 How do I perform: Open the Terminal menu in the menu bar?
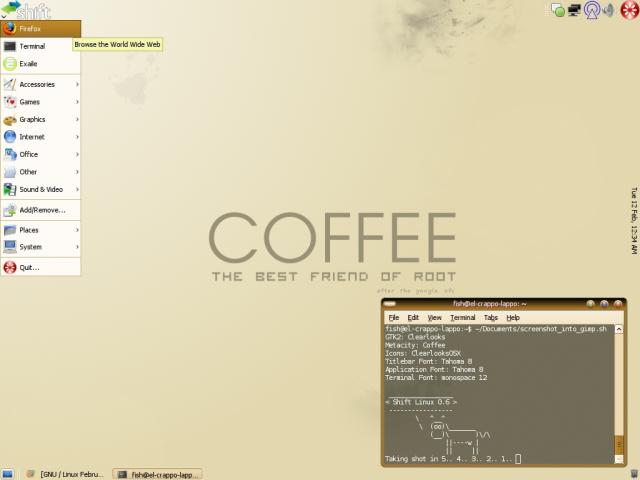[x=462, y=318]
